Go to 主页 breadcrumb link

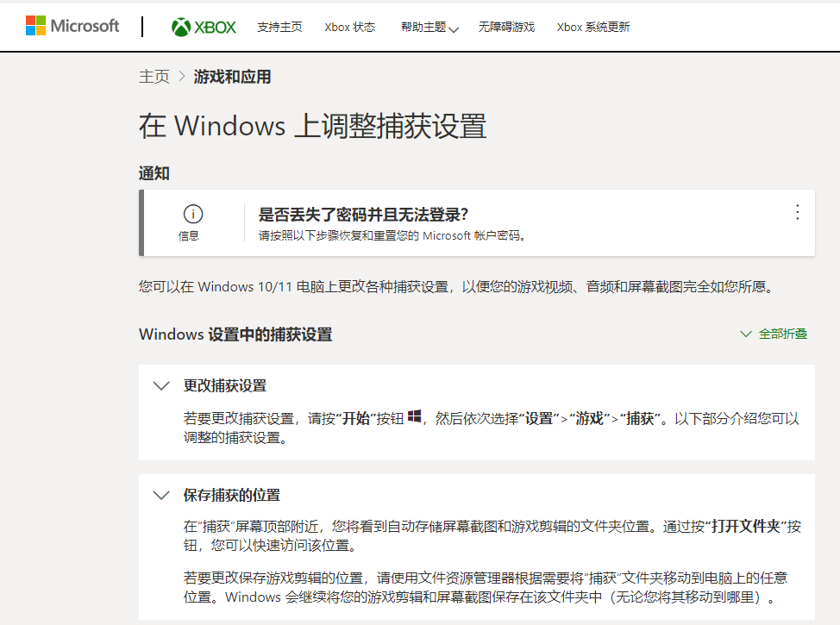pyautogui.click(x=154, y=77)
